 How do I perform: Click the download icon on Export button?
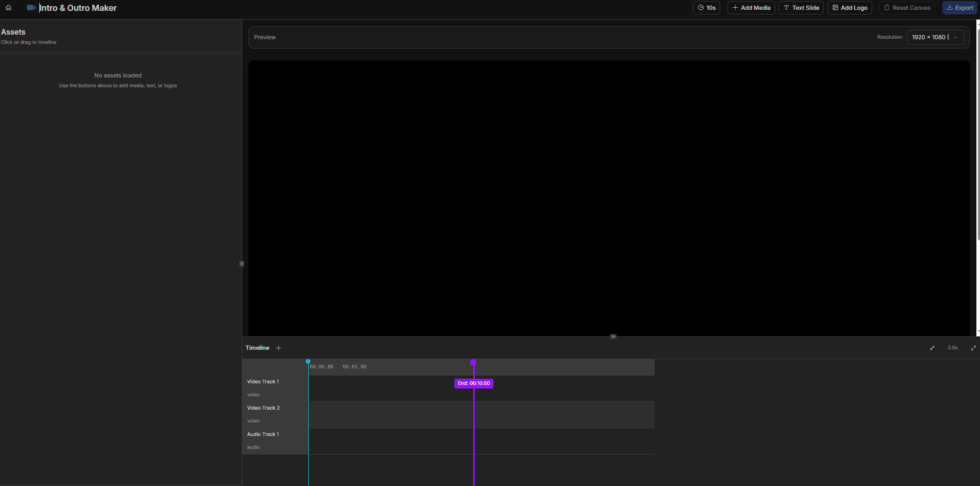[950, 7]
